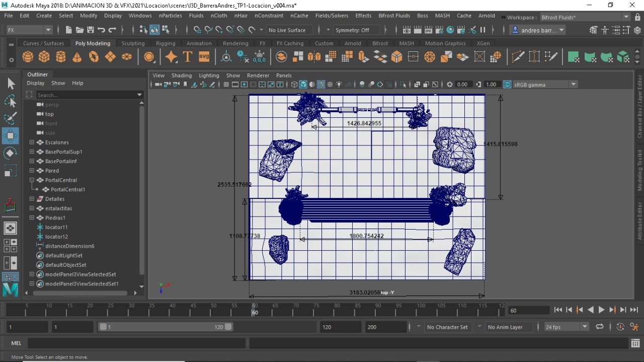Create a polygon torus from the shelf

94,57
